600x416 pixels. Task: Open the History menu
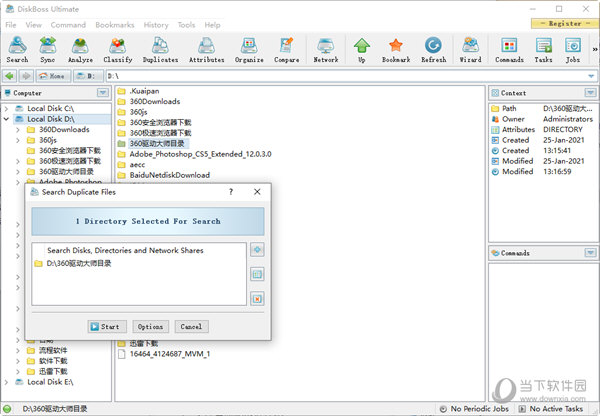pos(156,25)
